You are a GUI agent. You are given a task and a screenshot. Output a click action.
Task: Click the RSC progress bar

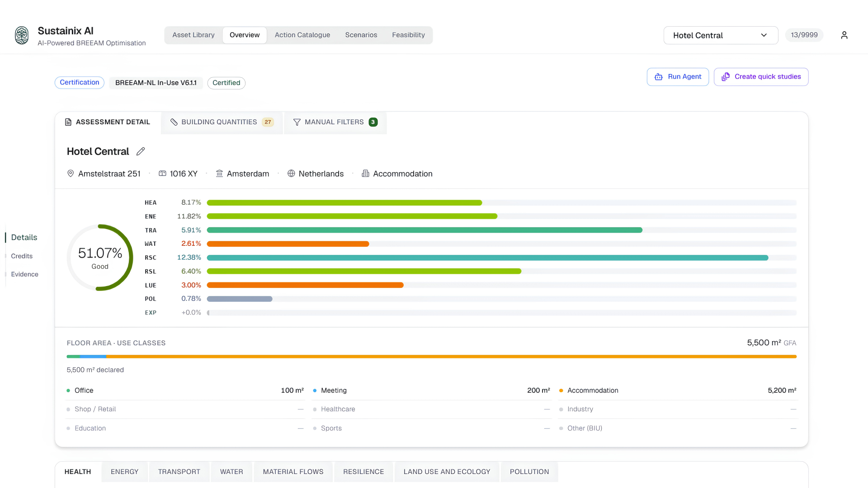click(x=501, y=258)
